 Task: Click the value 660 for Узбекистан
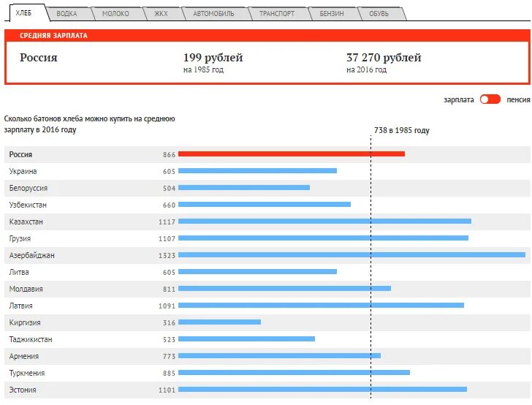pos(169,205)
